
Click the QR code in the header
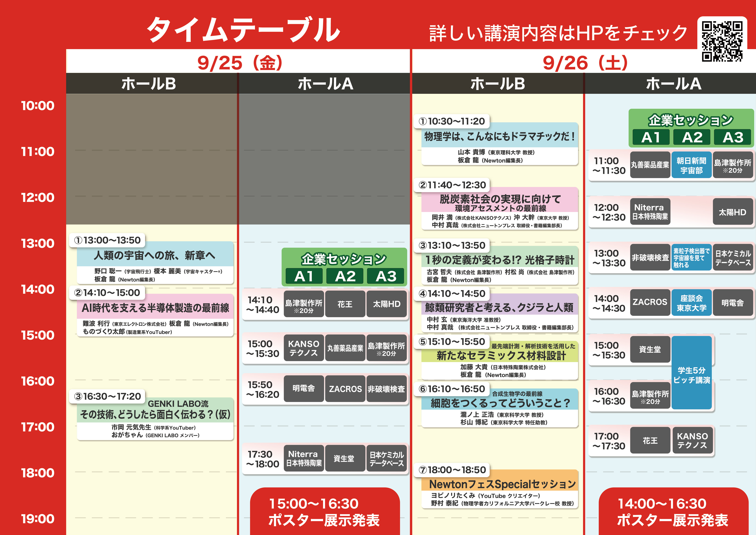722,41
